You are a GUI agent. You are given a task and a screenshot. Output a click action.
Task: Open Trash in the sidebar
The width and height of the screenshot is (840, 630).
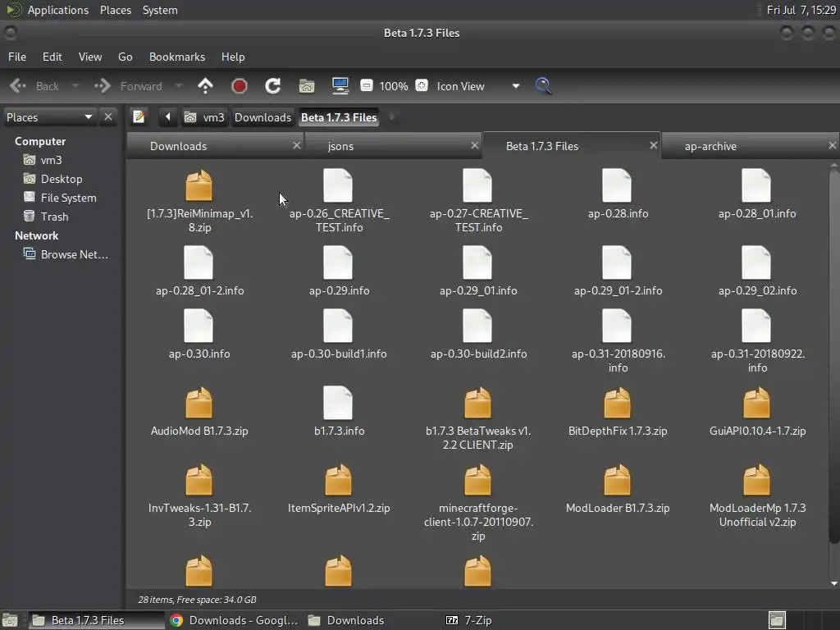46,217
